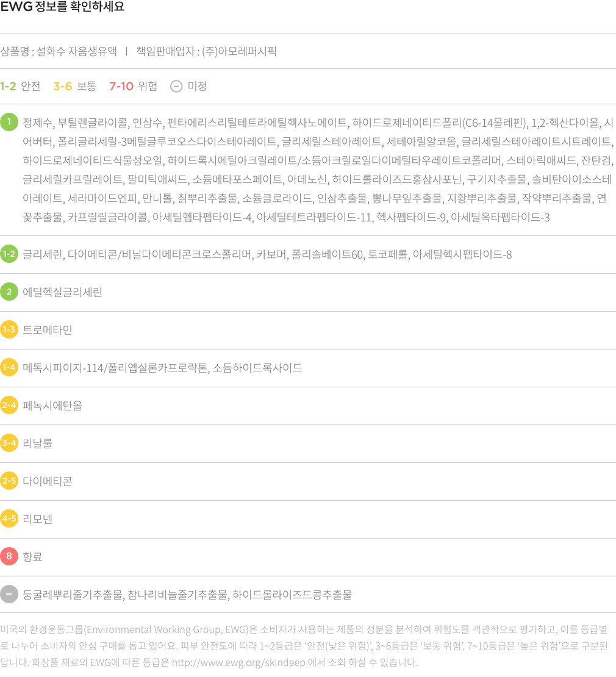Screen dimensions: 616x677
Task: Click the green grade 1 badge
Action: [x=9, y=123]
